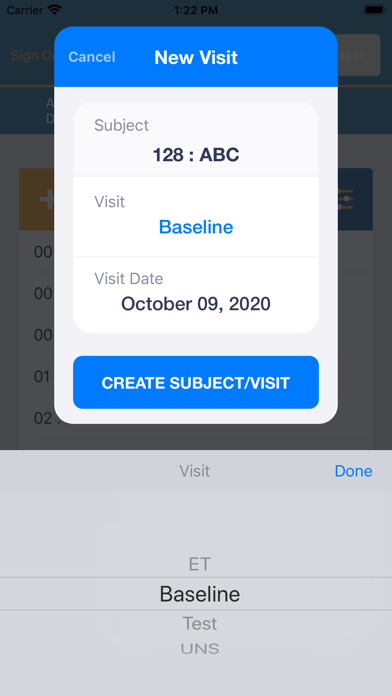Tap the dimmed Next button
The height and width of the screenshot is (696, 392).
[359, 55]
